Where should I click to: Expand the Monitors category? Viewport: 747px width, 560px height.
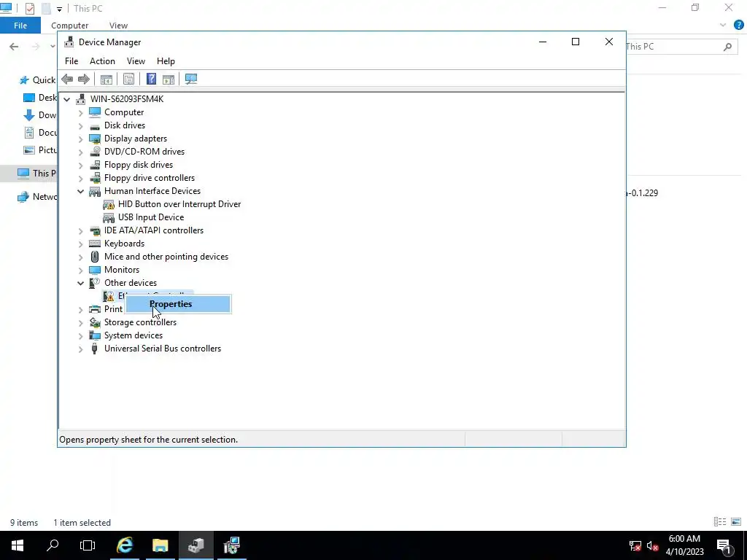[80, 270]
